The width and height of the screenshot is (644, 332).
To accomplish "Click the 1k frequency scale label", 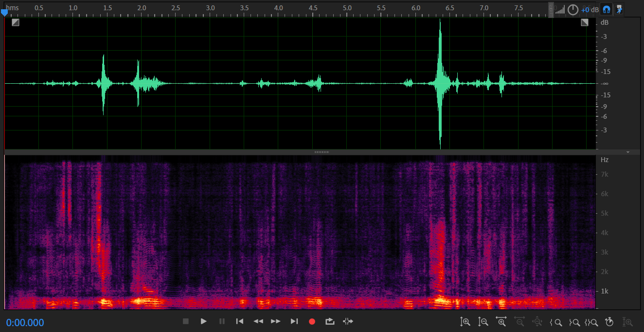I will click(x=605, y=291).
